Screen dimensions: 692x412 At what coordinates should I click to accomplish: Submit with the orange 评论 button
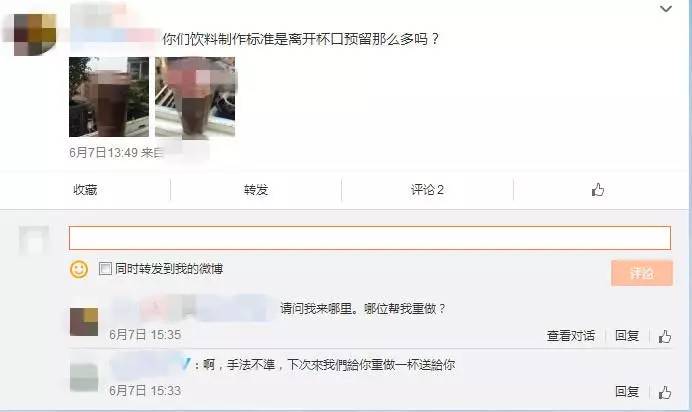coord(642,273)
